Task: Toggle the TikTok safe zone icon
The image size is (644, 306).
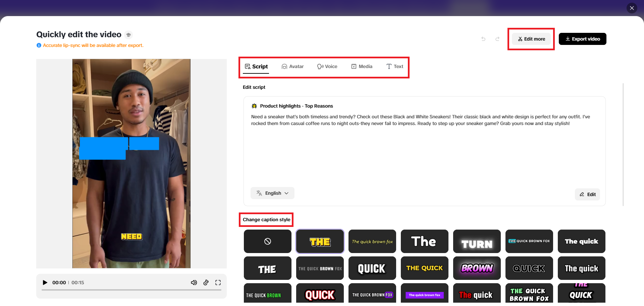Action: [x=206, y=283]
